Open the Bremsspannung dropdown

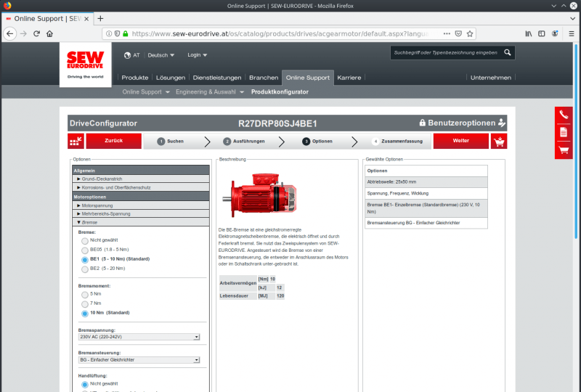click(x=139, y=337)
